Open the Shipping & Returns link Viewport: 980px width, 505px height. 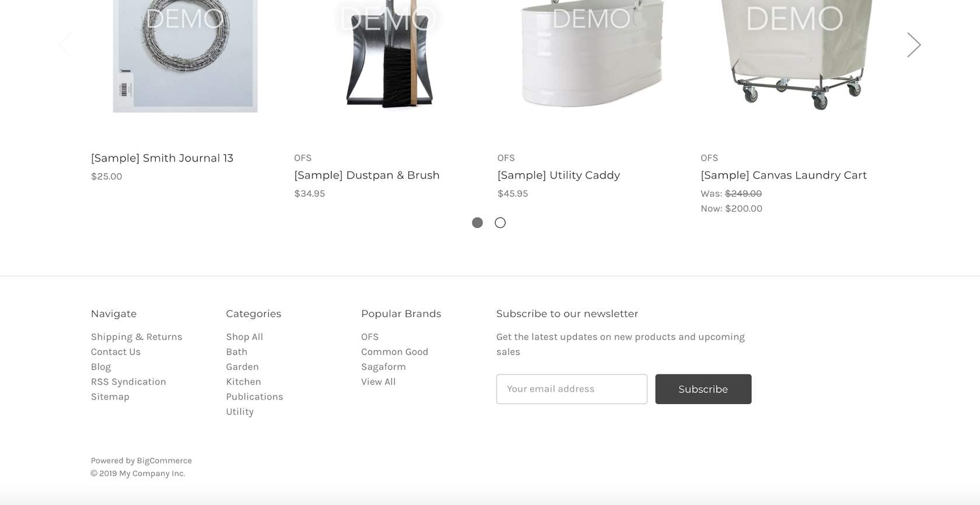point(136,337)
